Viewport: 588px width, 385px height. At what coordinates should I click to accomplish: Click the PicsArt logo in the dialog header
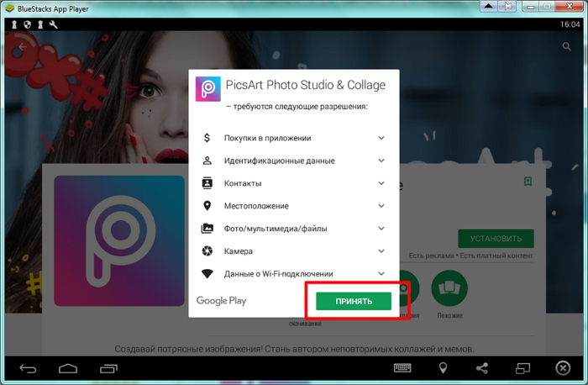pyautogui.click(x=207, y=89)
